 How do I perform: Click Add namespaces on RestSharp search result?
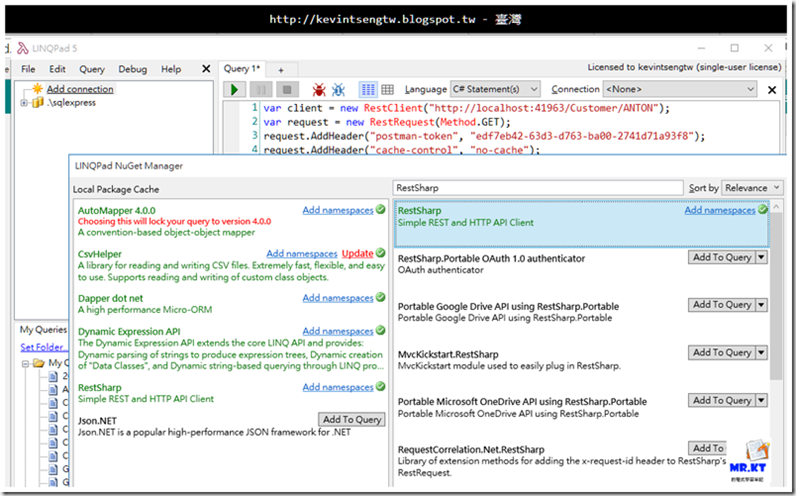pyautogui.click(x=720, y=210)
